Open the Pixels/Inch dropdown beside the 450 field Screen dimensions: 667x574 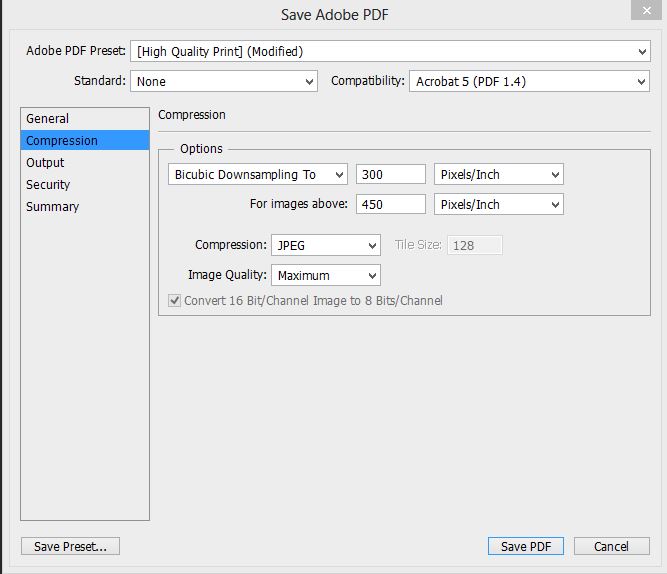(499, 204)
